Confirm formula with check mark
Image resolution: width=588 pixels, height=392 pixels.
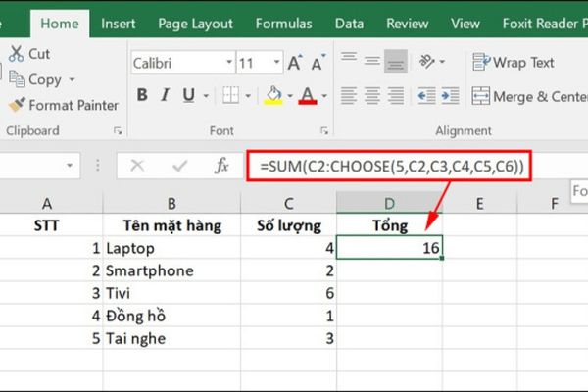(179, 165)
